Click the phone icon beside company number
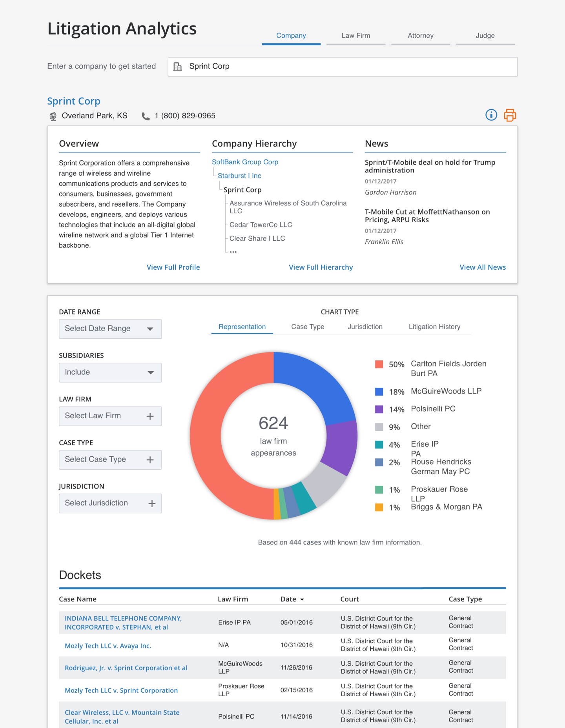Image resolution: width=565 pixels, height=728 pixels. 146,116
